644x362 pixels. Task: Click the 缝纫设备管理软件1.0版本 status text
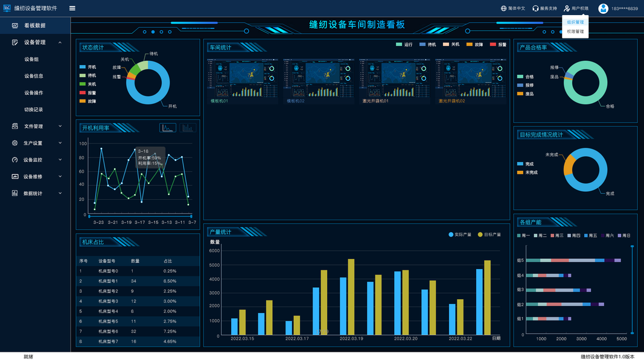[x=607, y=357]
